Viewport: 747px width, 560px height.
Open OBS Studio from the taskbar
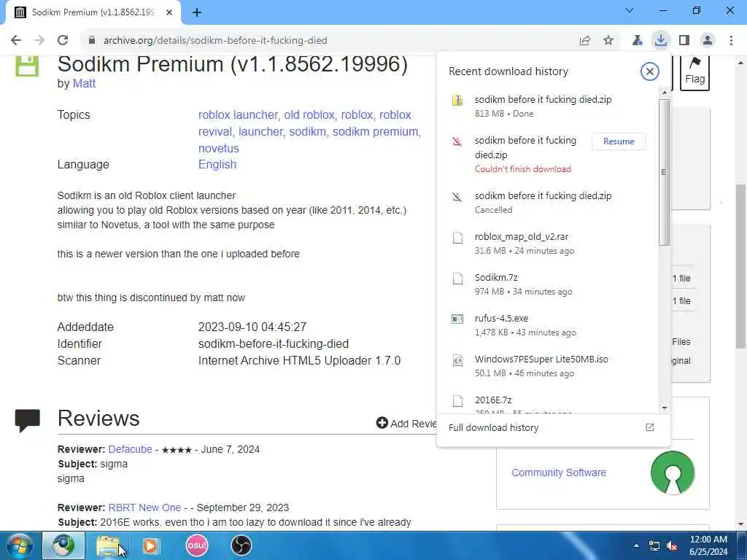coord(241,545)
